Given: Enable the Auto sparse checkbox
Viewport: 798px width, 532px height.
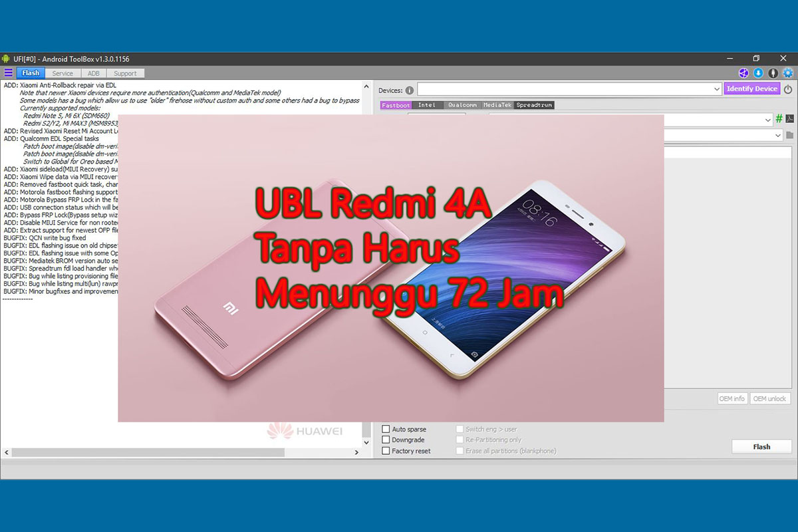Looking at the screenshot, I should click(386, 429).
